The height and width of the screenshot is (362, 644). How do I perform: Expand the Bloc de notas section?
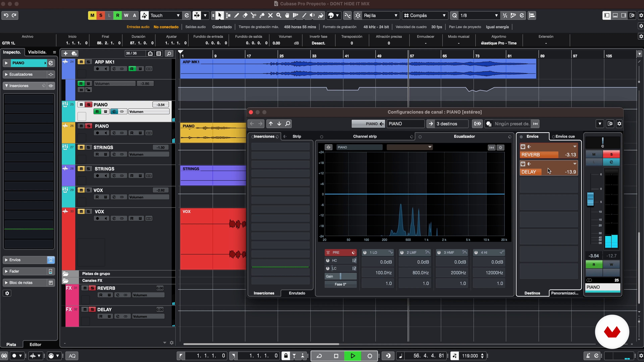click(6, 283)
